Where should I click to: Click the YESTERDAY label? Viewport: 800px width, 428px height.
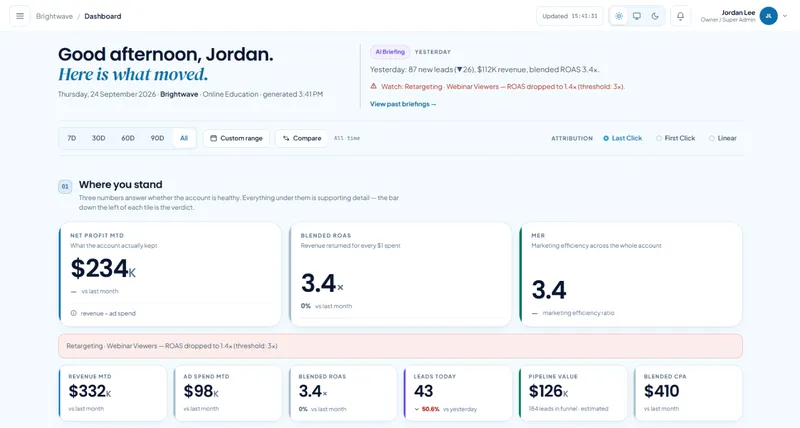coord(433,52)
